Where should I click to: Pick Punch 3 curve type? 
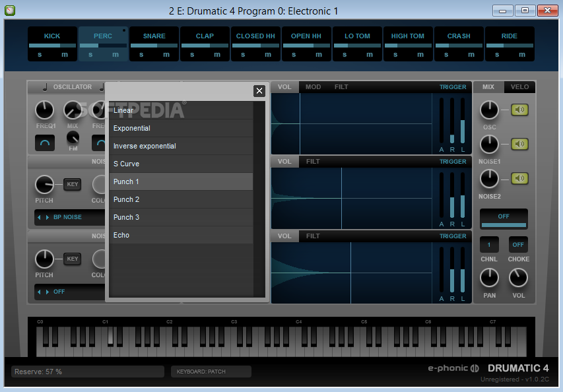pyautogui.click(x=181, y=217)
